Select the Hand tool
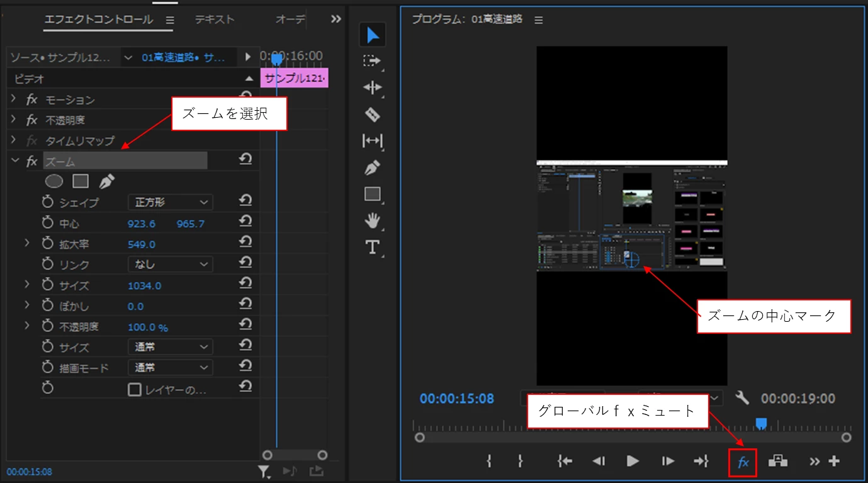Image resolution: width=868 pixels, height=483 pixels. [x=373, y=220]
